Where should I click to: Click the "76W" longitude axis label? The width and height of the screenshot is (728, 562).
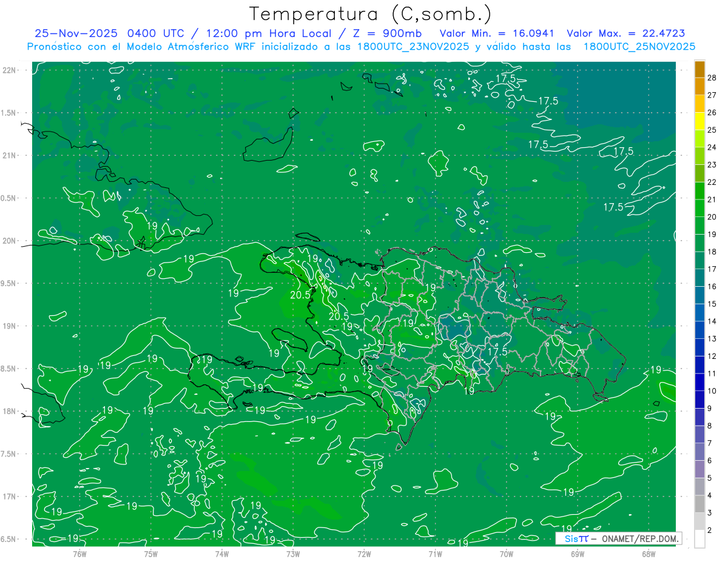79,554
